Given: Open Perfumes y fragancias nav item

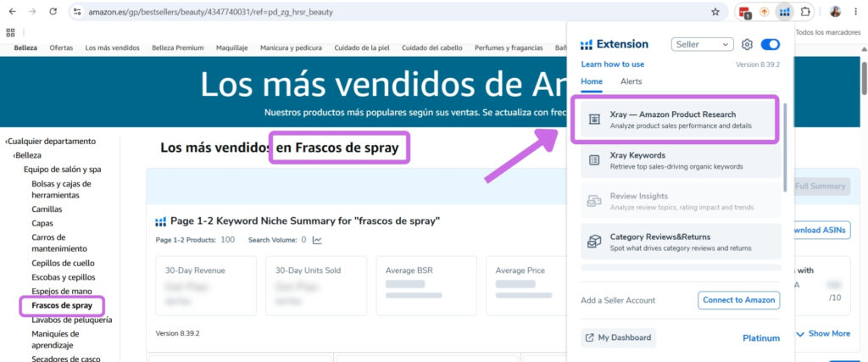Looking at the screenshot, I should point(509,48).
